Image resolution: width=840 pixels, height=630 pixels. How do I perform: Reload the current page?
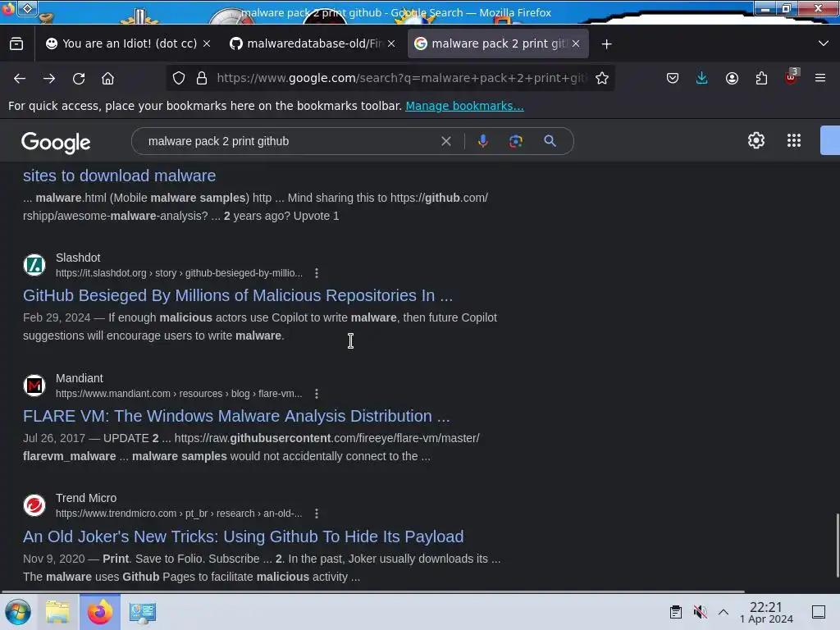click(x=79, y=79)
